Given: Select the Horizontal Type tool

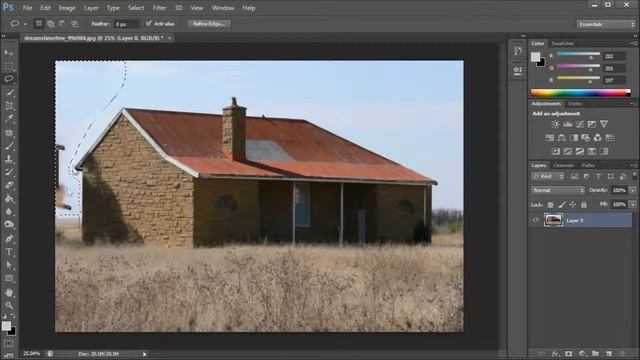Looking at the screenshot, I should click(9, 252).
